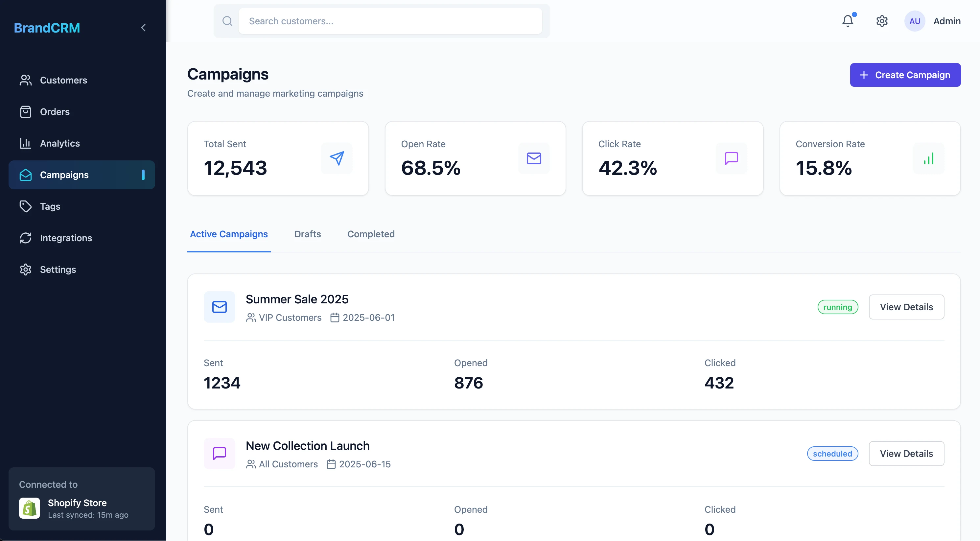Open Settings from the sidebar
980x541 pixels.
pos(58,270)
